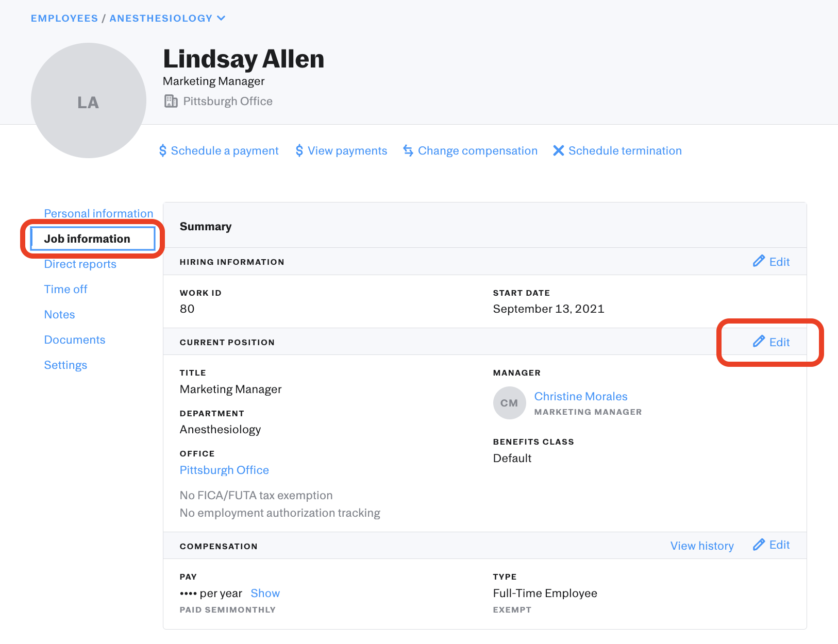Click the Change compensation link

pyautogui.click(x=478, y=150)
